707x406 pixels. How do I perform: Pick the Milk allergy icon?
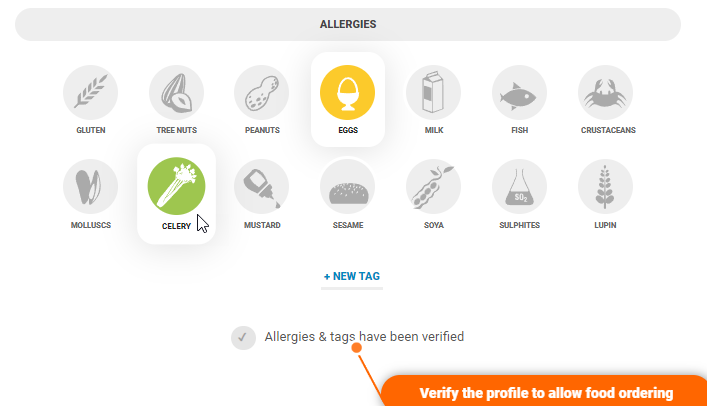433,94
